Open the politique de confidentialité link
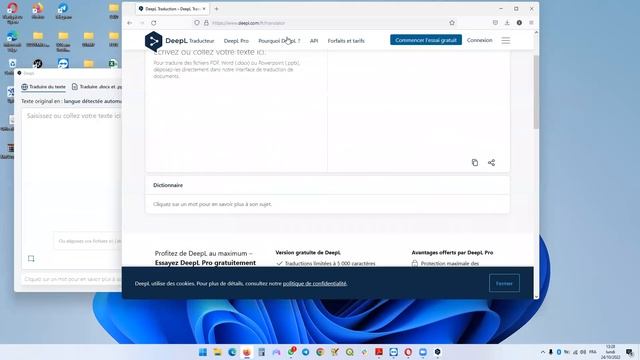The image size is (640, 360). click(315, 283)
